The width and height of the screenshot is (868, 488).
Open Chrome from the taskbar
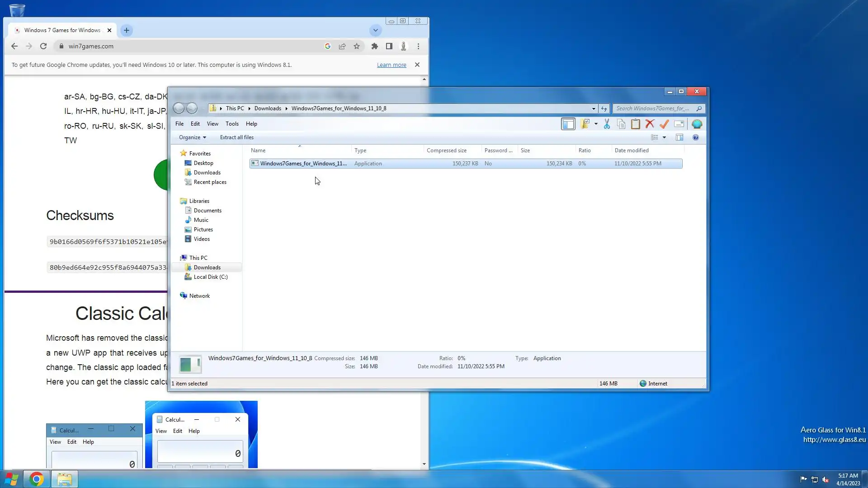37,479
